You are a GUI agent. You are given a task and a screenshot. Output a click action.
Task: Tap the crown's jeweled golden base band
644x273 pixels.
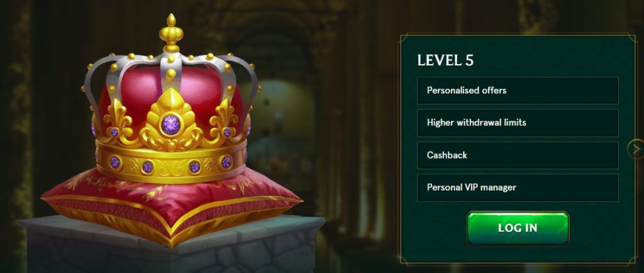tap(171, 163)
